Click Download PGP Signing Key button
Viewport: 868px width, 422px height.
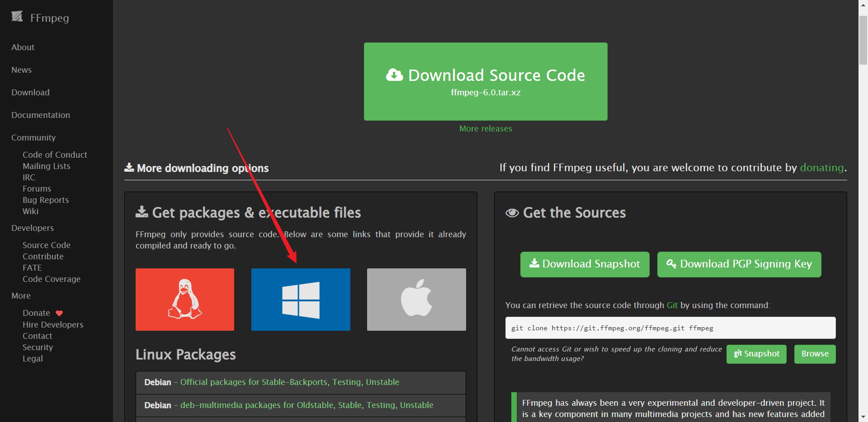pos(739,264)
